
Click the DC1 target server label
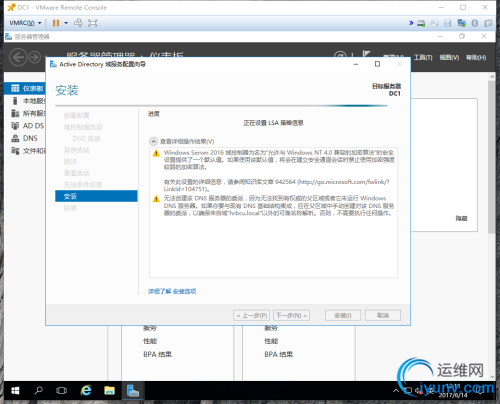tap(395, 94)
